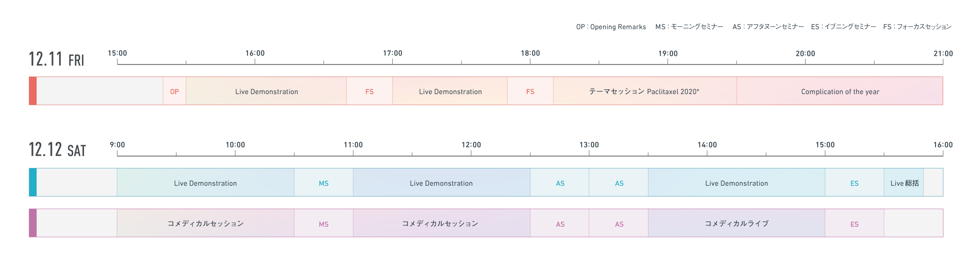This screenshot has width=980, height=265.
Task: Click the 12:00 marker on Saturday's timeline
Action: [471, 145]
